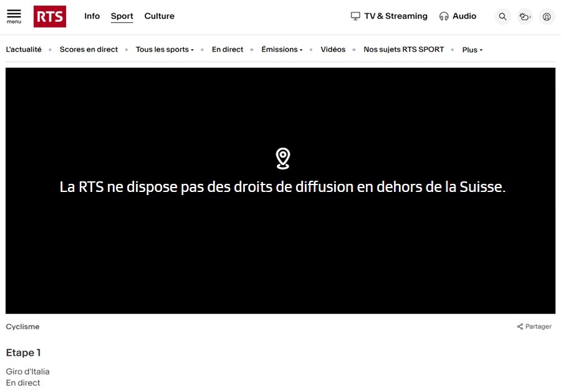Share the video with Partager
The height and width of the screenshot is (392, 561).
(534, 326)
